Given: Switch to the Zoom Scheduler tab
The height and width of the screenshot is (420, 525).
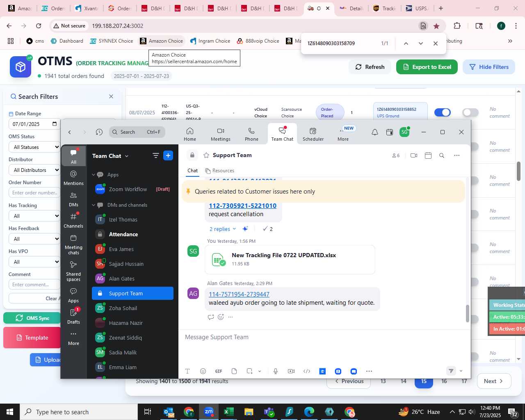Looking at the screenshot, I should tap(313, 134).
